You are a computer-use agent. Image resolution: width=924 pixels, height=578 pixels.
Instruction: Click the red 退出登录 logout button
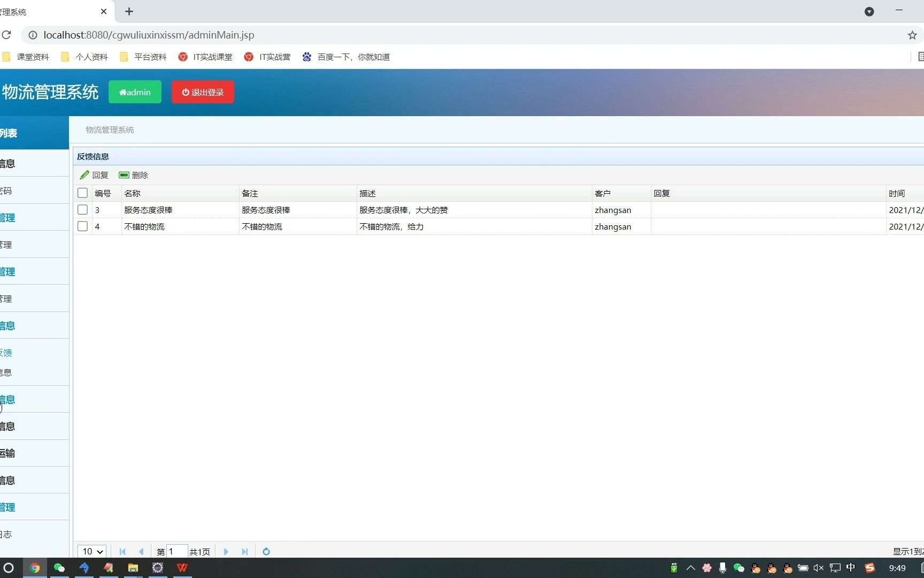coord(203,92)
